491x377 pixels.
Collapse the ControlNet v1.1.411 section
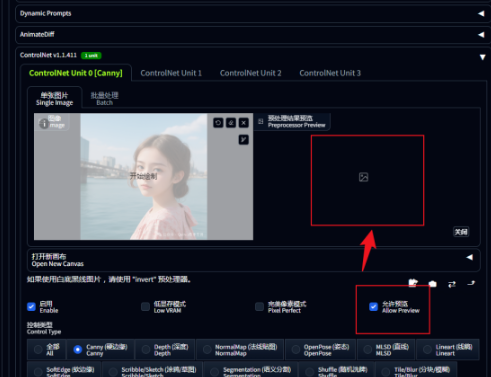pyautogui.click(x=482, y=57)
